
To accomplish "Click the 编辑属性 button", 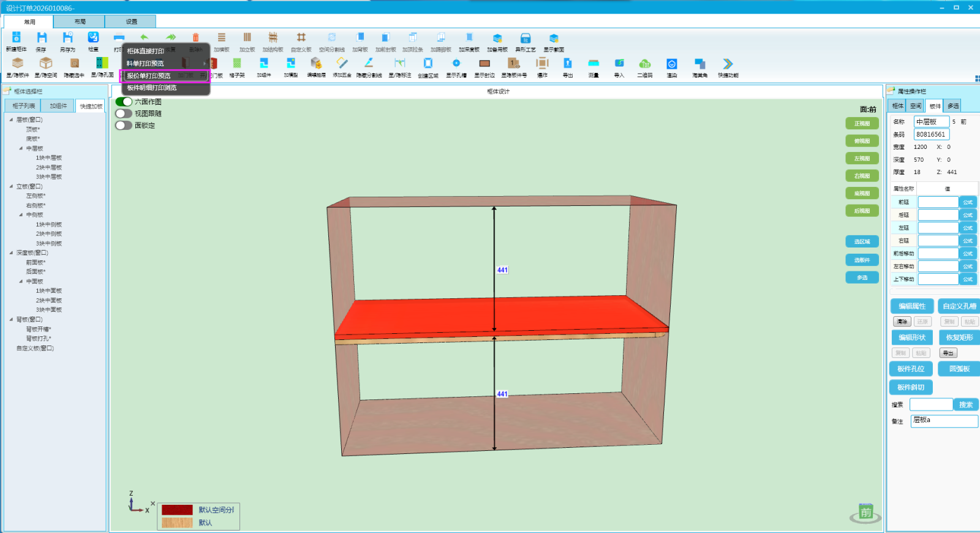I will point(912,306).
